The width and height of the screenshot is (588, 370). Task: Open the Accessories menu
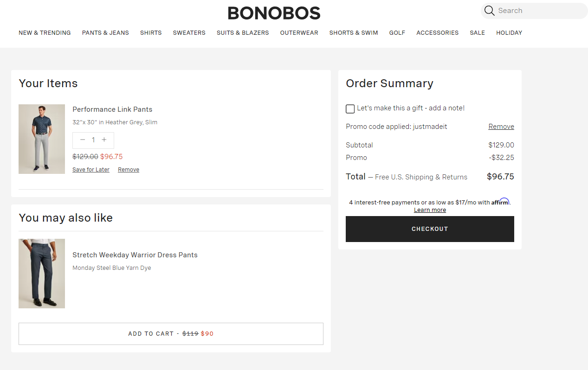[x=437, y=33]
